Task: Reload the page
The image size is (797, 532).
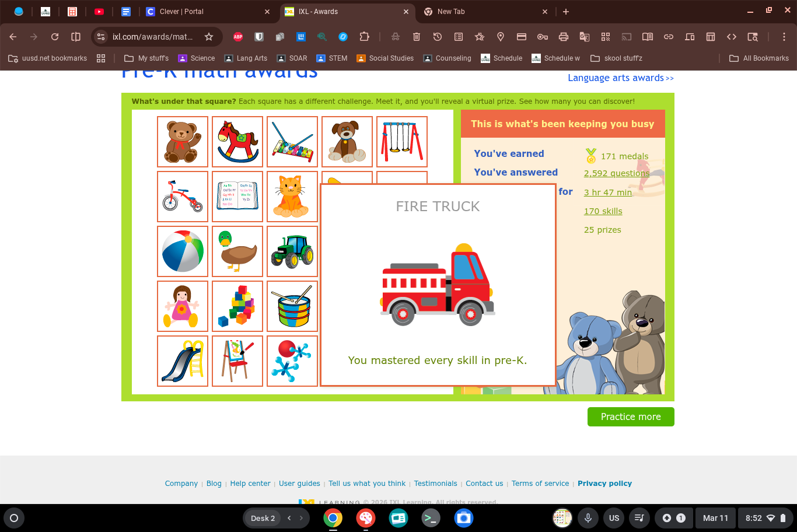Action: coord(55,37)
